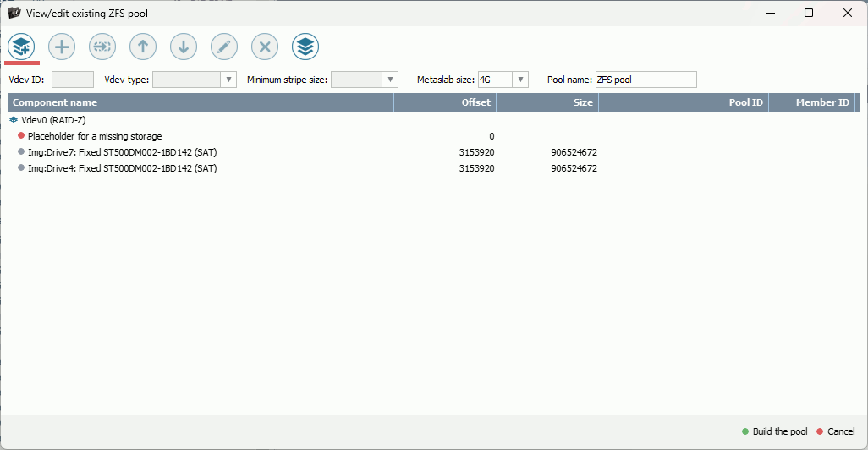The width and height of the screenshot is (868, 450).
Task: Click the stacked layers build icon
Action: pyautogui.click(x=305, y=47)
